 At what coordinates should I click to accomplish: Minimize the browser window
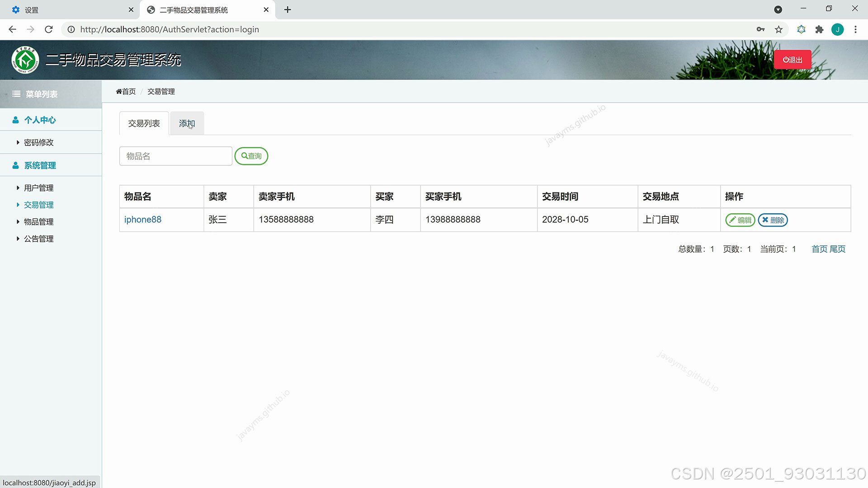click(x=803, y=9)
